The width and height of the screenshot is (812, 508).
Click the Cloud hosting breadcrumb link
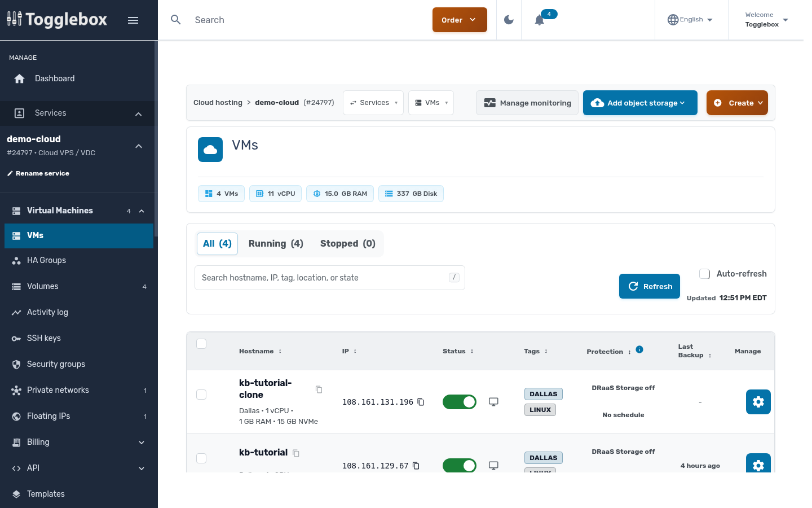point(218,103)
